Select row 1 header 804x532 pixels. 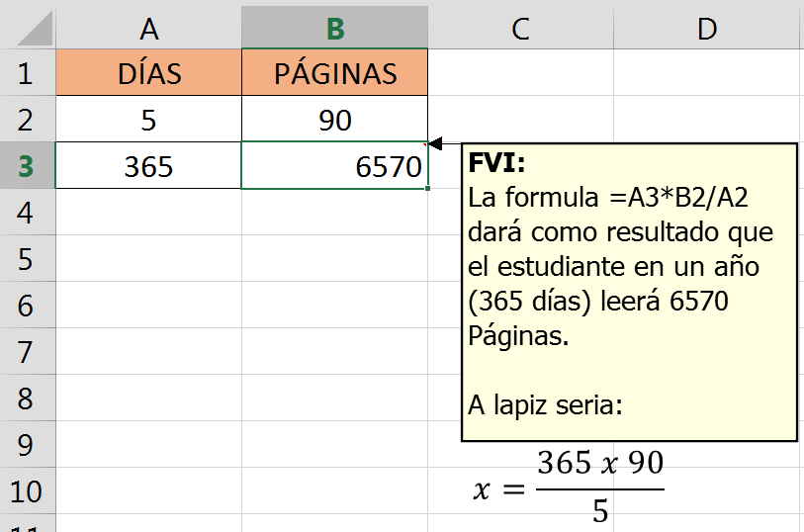(x=27, y=73)
